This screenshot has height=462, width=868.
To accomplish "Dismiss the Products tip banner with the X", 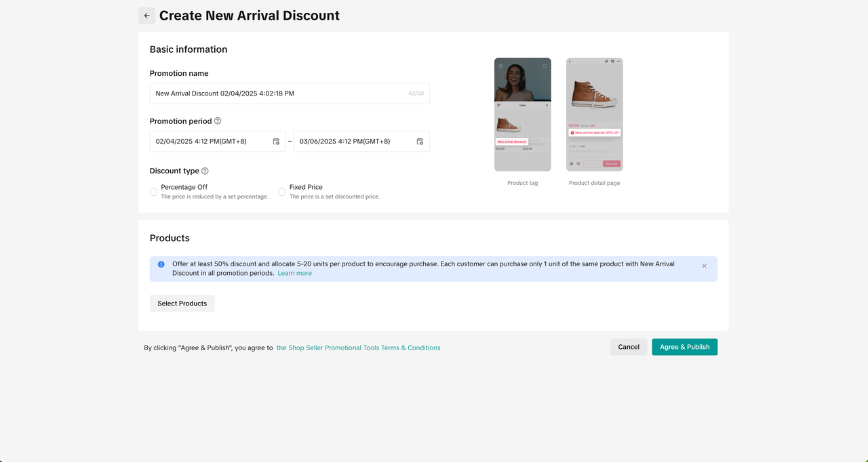I will [704, 266].
